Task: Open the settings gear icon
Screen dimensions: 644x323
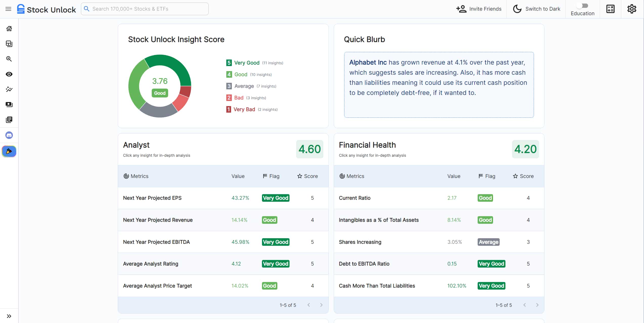Action: [x=632, y=9]
